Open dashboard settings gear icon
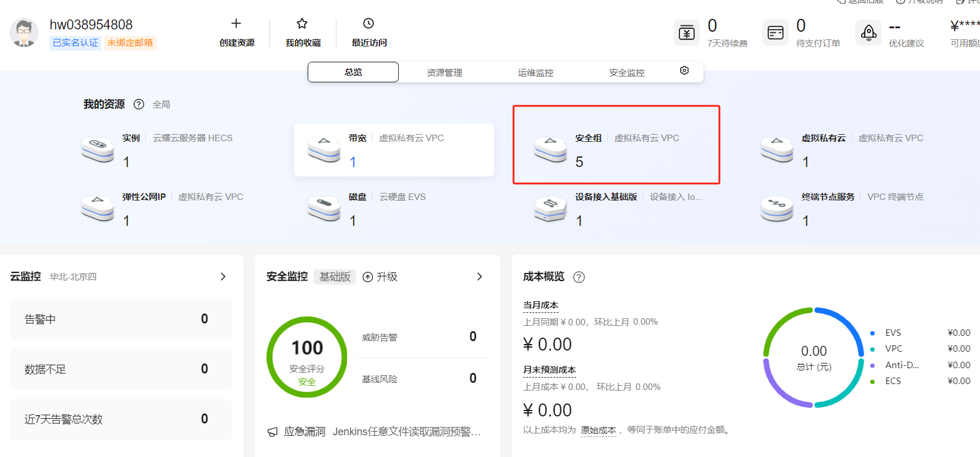This screenshot has width=980, height=457. coord(684,71)
